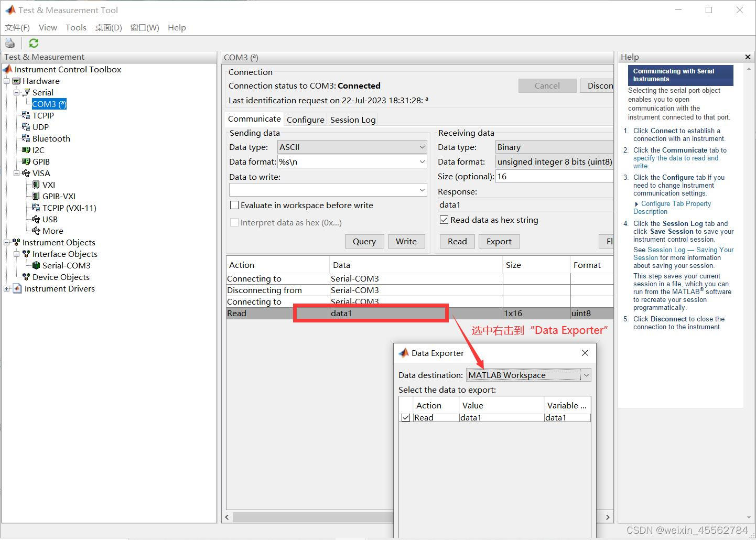
Task: Enable Evaluate in workspace before write
Action: (x=234, y=205)
